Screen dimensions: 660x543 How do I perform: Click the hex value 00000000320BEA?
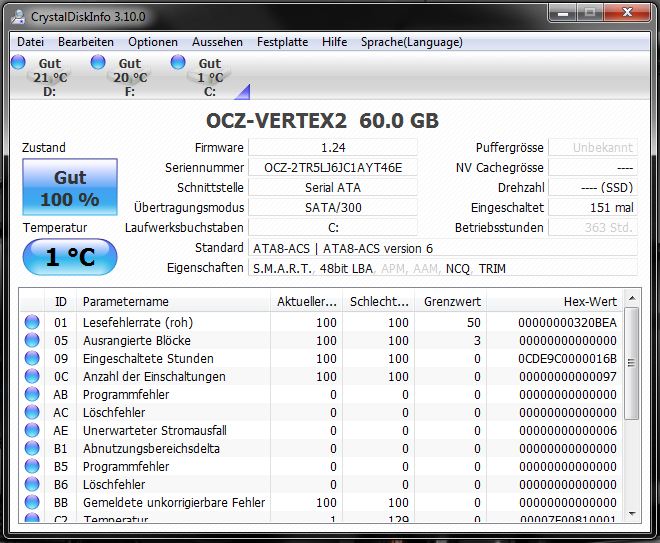pos(567,322)
